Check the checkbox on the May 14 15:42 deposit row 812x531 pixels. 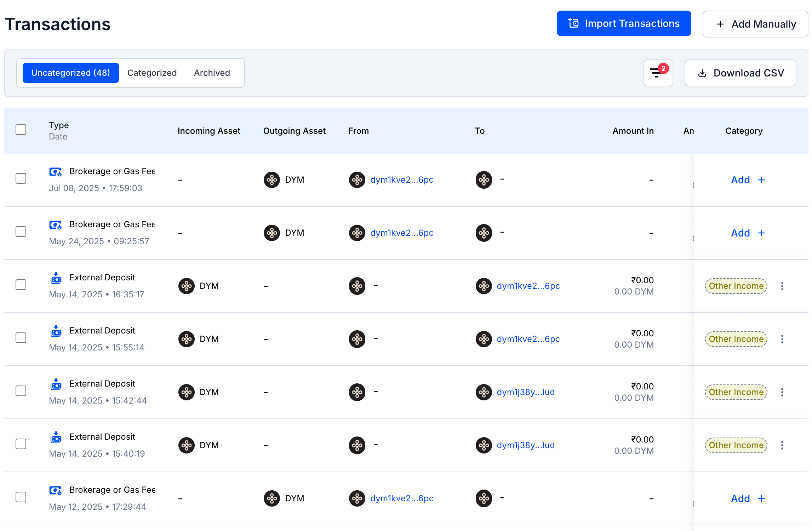click(21, 390)
